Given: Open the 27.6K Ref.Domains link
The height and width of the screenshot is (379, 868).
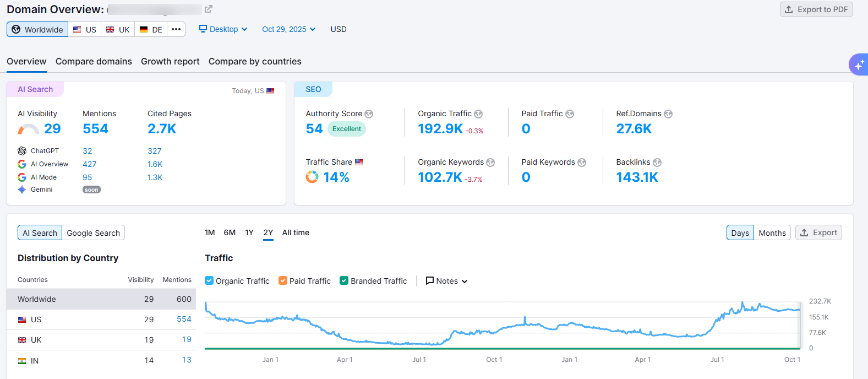Looking at the screenshot, I should click(x=634, y=129).
